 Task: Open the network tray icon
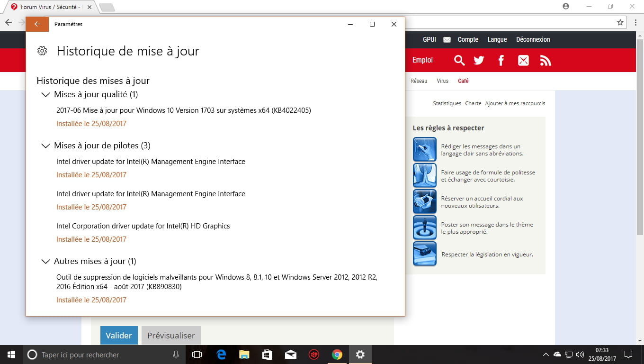click(569, 355)
